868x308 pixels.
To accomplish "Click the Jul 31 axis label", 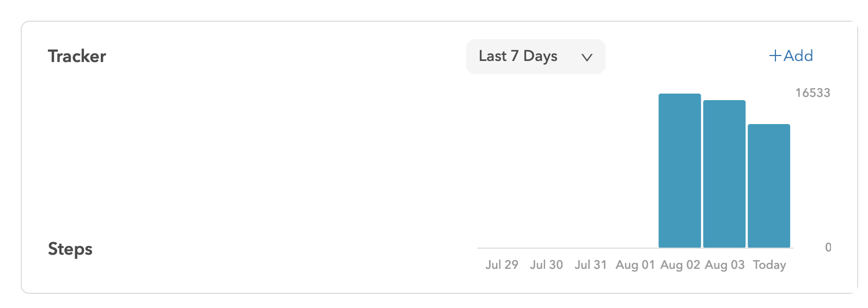I will pos(590,264).
